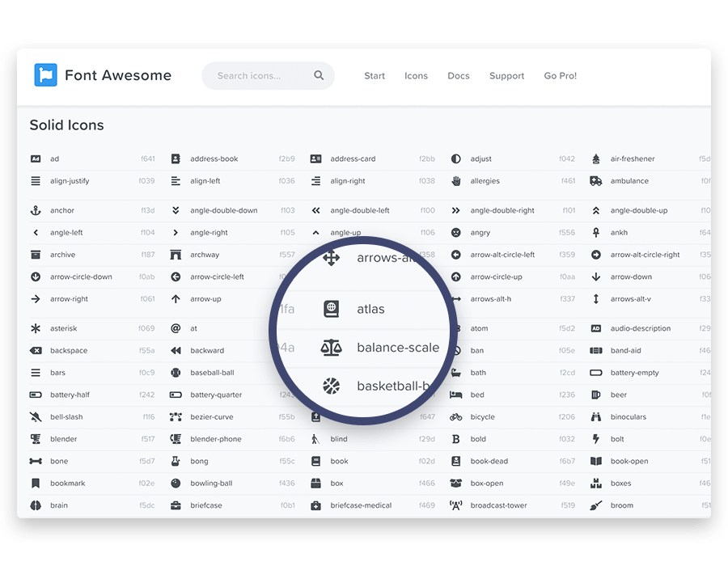Select the broadcast-tower icon
The width and height of the screenshot is (728, 566).
click(456, 505)
